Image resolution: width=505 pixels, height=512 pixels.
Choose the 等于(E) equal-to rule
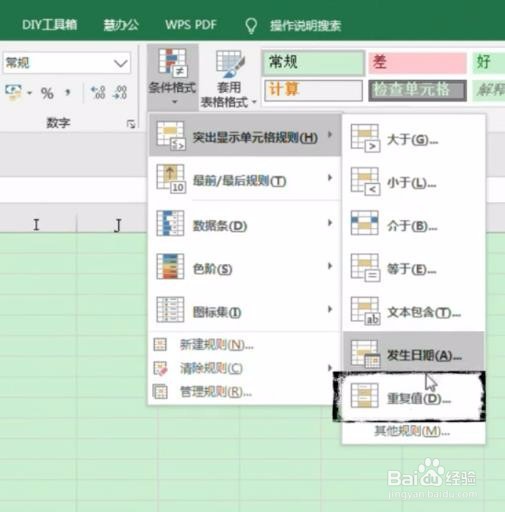[x=414, y=269]
